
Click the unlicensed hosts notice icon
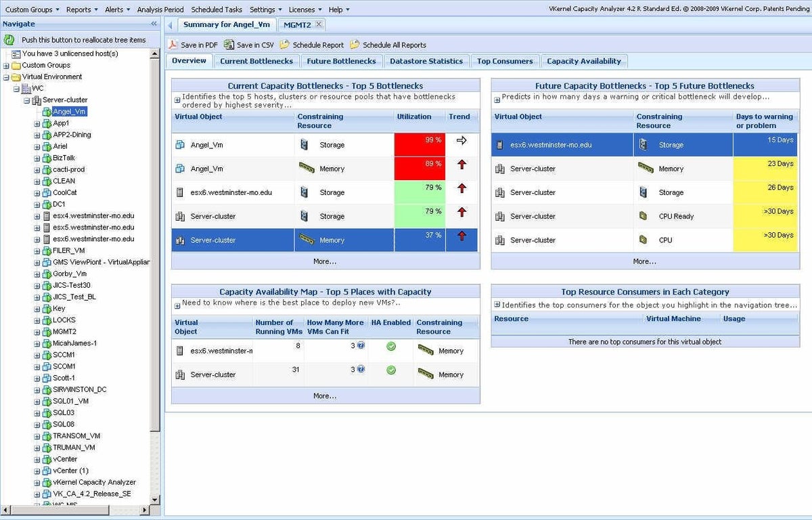(16, 53)
